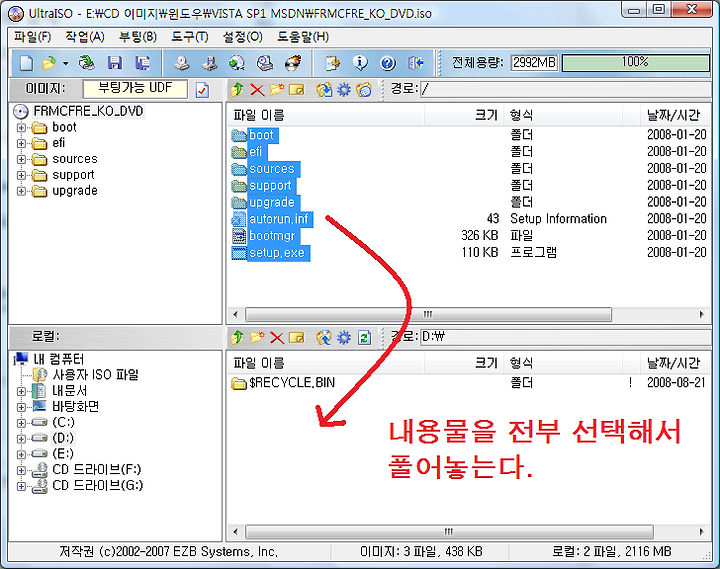720x569 pixels.
Task: Expand the sources folder in image tree
Action: [21, 159]
